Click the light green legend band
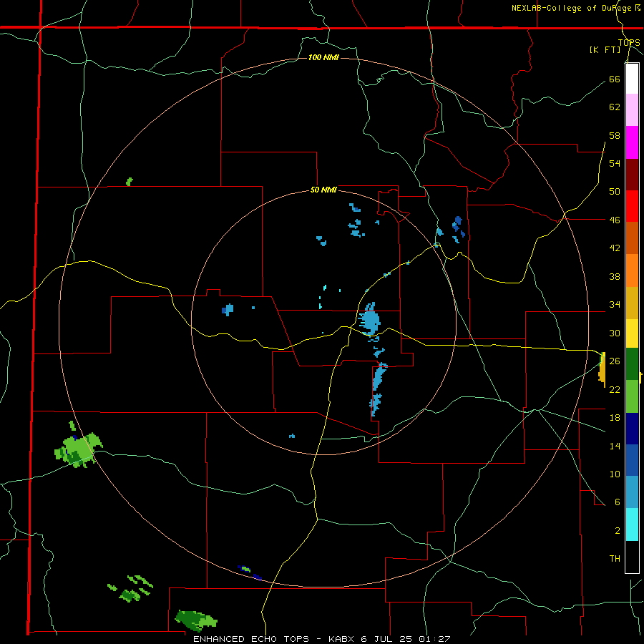Screen dimensions: 644x644 click(632, 396)
